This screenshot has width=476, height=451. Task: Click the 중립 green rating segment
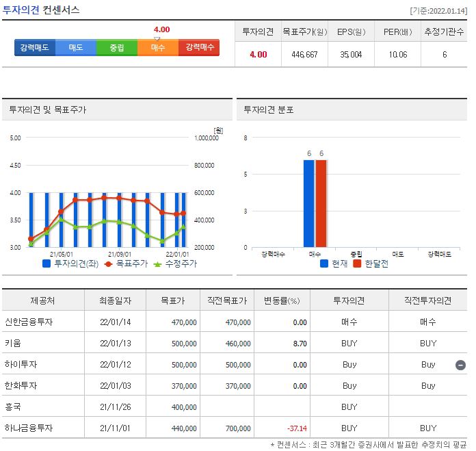(x=117, y=47)
